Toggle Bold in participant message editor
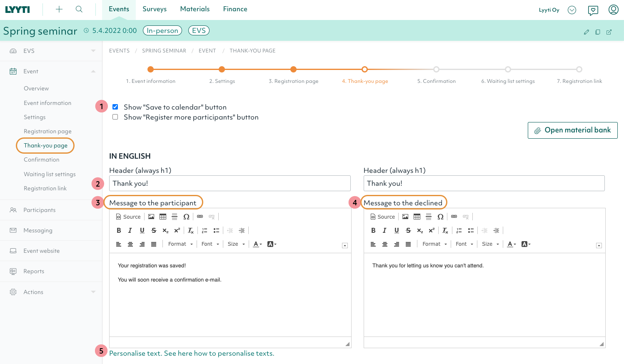 [119, 230]
